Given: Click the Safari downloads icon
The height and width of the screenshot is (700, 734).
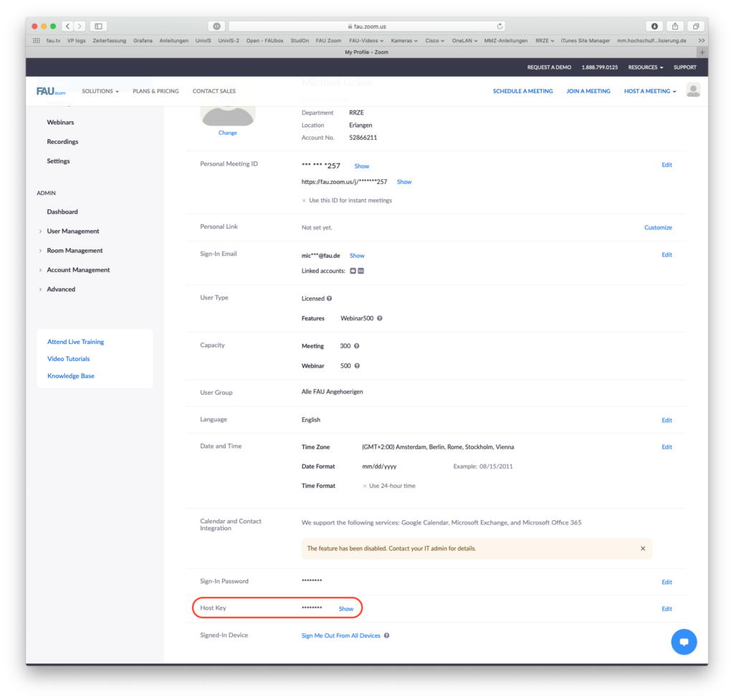Looking at the screenshot, I should (654, 27).
